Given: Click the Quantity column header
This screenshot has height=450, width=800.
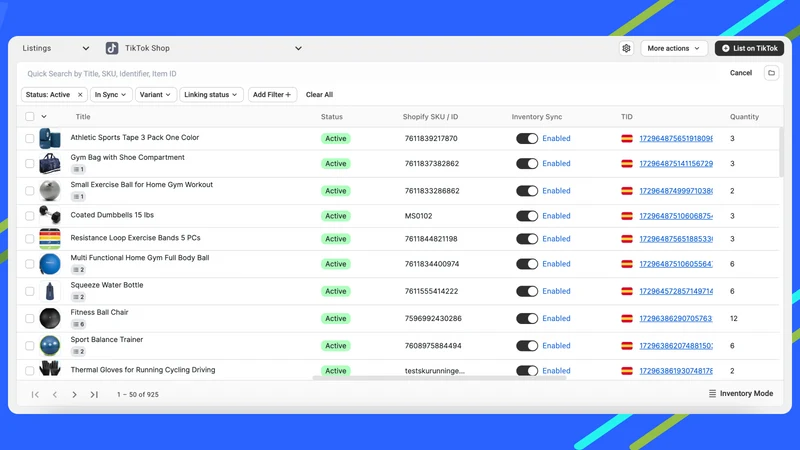Looking at the screenshot, I should click(744, 117).
